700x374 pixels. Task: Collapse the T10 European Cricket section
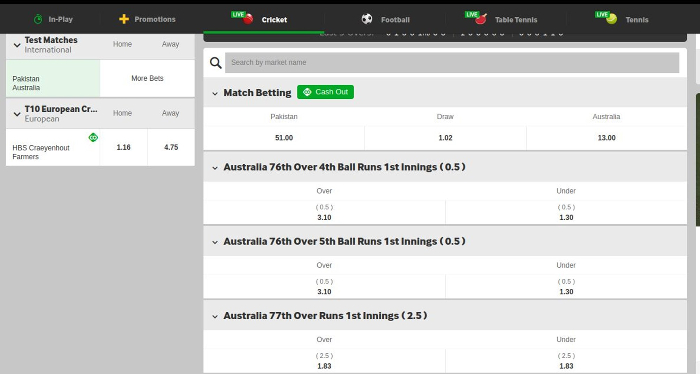(17, 114)
